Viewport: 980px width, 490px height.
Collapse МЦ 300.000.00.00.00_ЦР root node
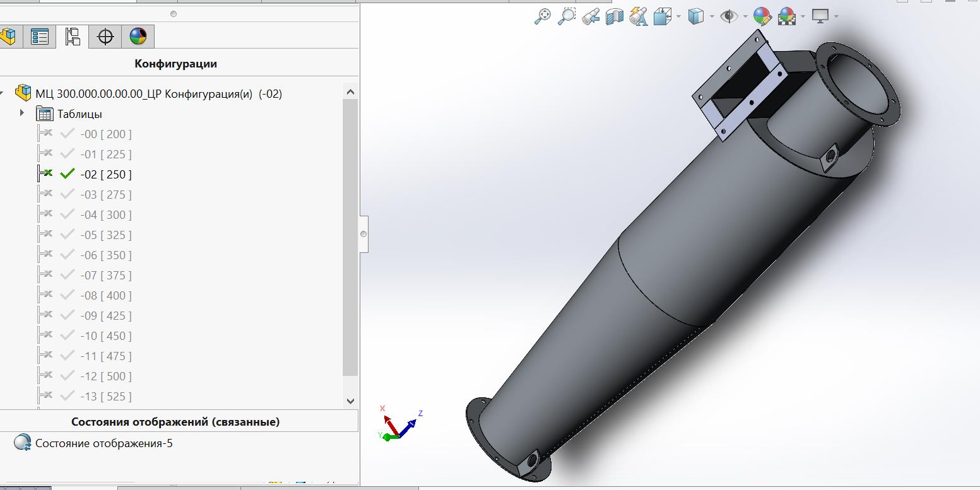[x=2, y=93]
